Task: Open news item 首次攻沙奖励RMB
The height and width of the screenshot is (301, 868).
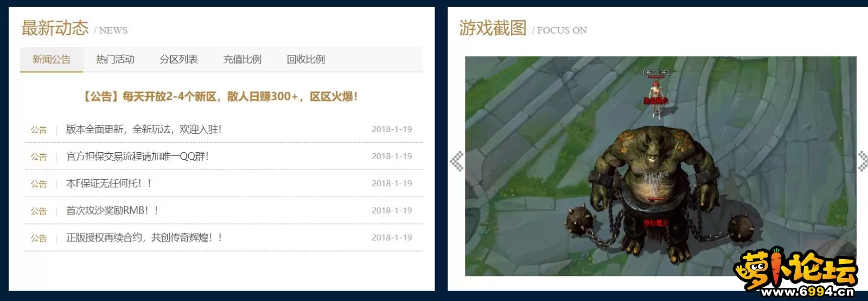Action: coord(112,211)
